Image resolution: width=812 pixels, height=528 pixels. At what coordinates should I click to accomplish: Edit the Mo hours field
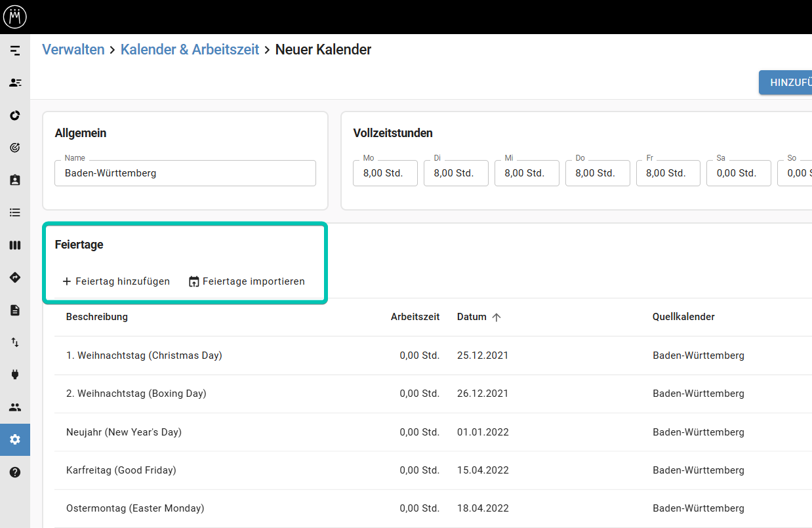[x=385, y=173]
